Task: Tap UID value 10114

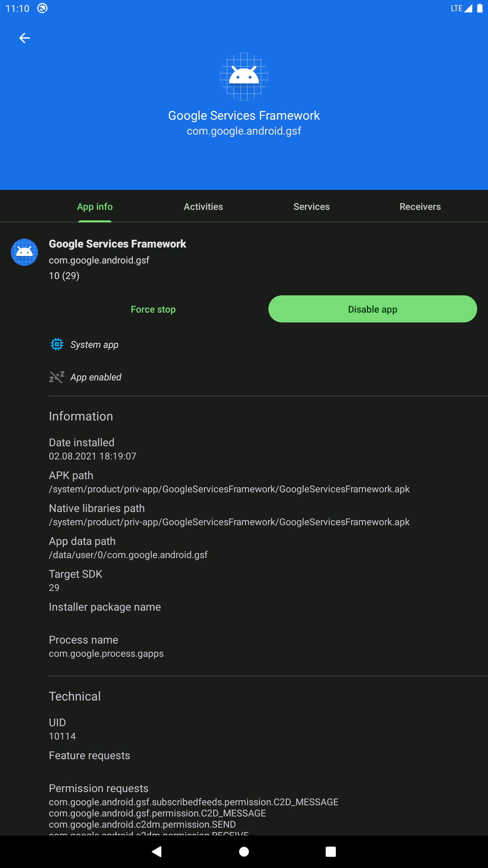Action: click(x=62, y=736)
